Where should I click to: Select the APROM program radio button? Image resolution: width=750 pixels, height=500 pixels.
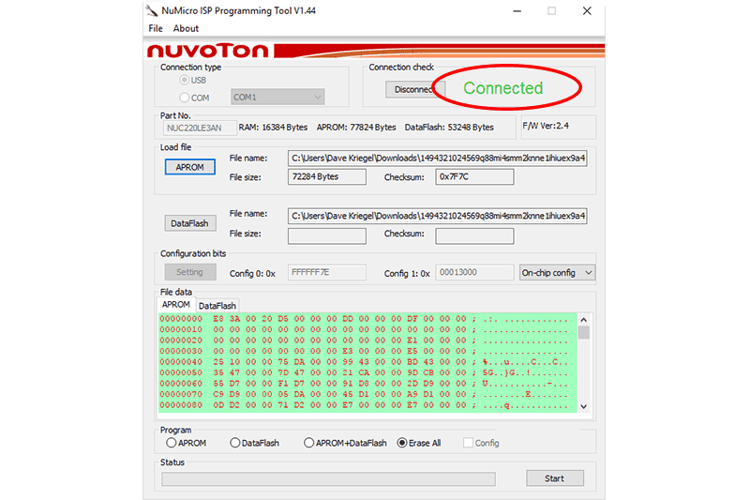171,443
